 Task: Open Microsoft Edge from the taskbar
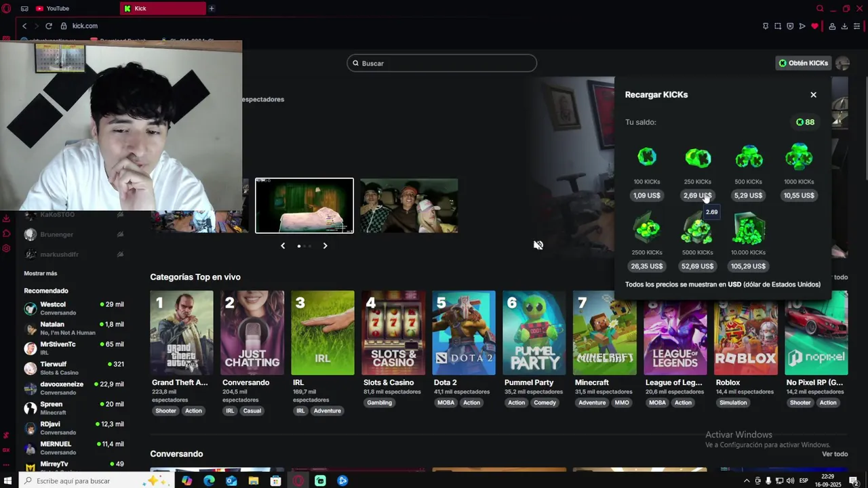pos(209,481)
